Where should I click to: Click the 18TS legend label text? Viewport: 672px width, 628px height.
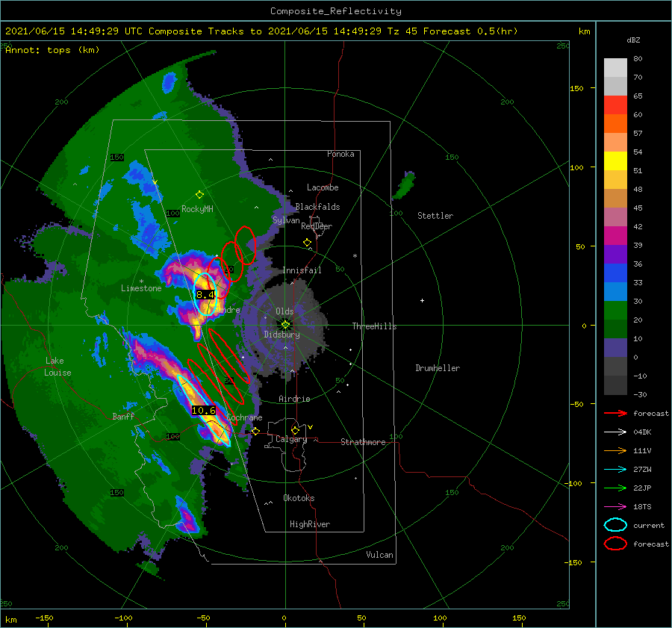click(x=642, y=507)
